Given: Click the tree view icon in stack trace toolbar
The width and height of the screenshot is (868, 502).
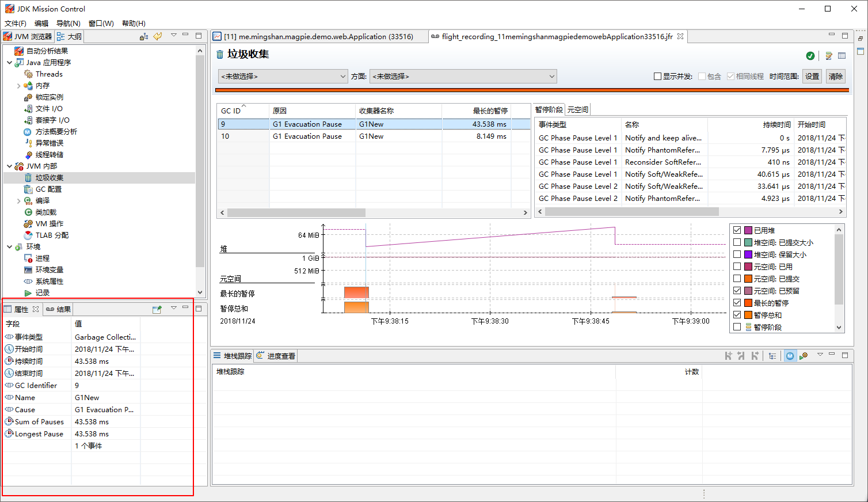Looking at the screenshot, I should pyautogui.click(x=772, y=356).
